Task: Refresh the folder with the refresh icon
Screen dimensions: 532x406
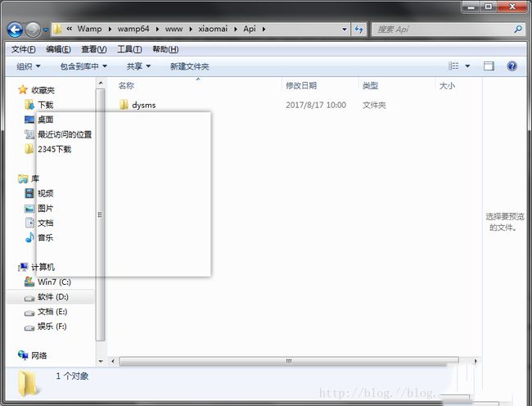Action: coord(359,29)
